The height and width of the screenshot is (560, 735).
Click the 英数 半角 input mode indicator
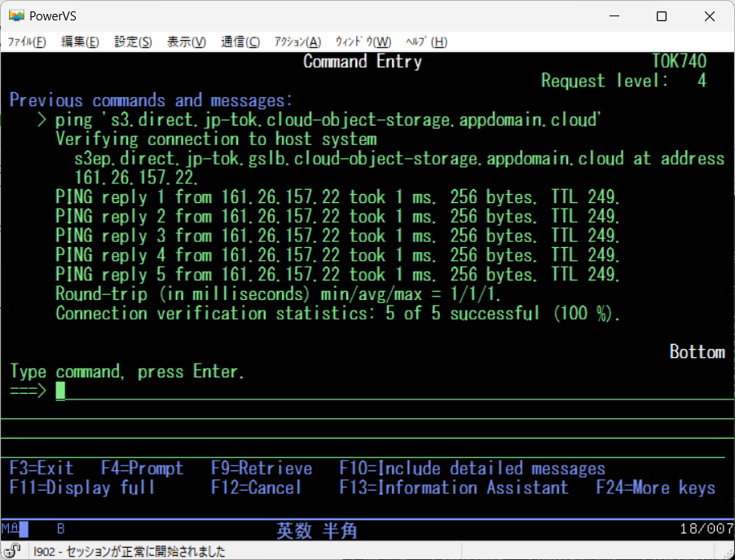point(316,531)
